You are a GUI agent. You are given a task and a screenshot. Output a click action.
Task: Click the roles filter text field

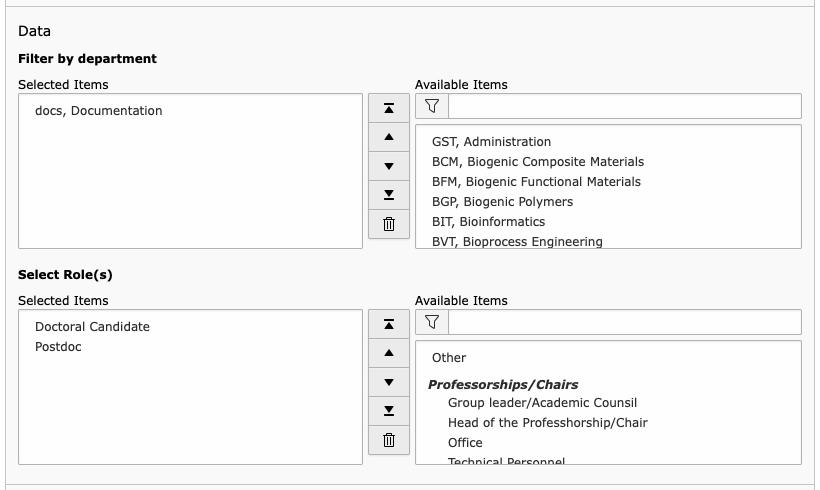click(624, 322)
